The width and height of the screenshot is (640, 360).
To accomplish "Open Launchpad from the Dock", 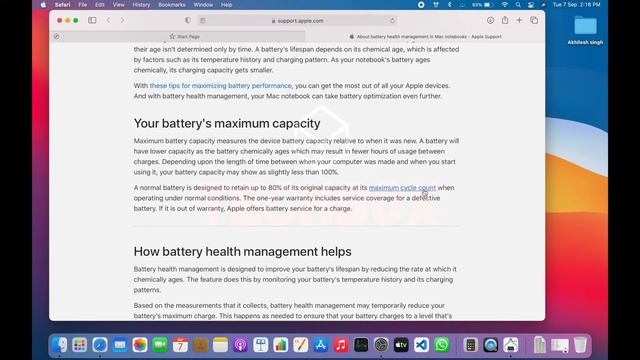I will [80, 345].
